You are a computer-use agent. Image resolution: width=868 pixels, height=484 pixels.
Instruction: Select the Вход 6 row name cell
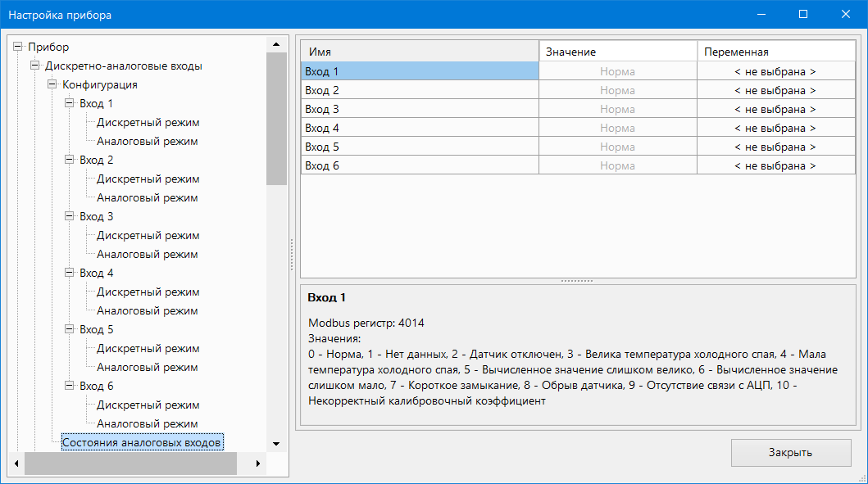pos(419,166)
